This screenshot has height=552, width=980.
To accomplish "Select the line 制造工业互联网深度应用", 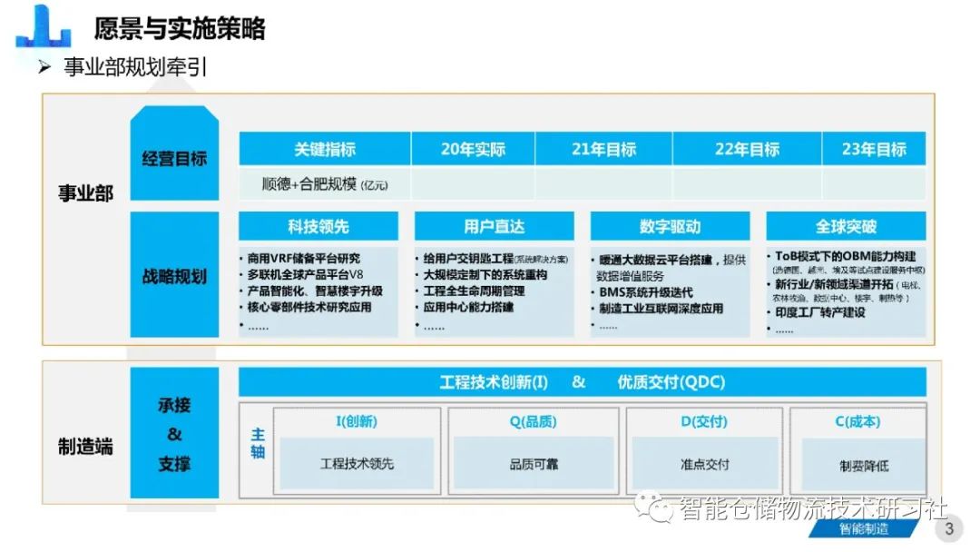I will [661, 308].
